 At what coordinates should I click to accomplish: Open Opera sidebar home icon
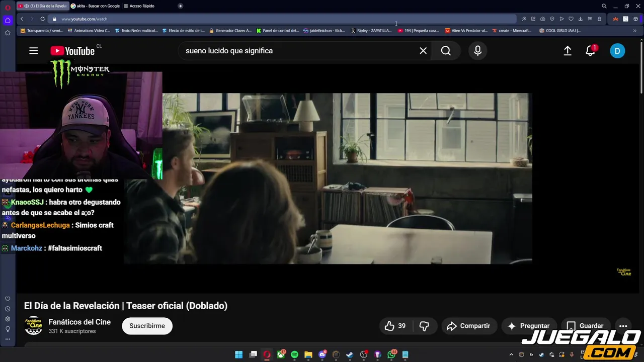pos(8,20)
